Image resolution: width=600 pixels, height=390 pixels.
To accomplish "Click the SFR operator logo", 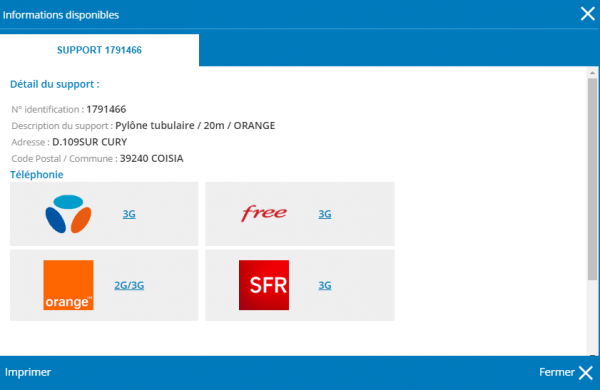I will point(264,285).
